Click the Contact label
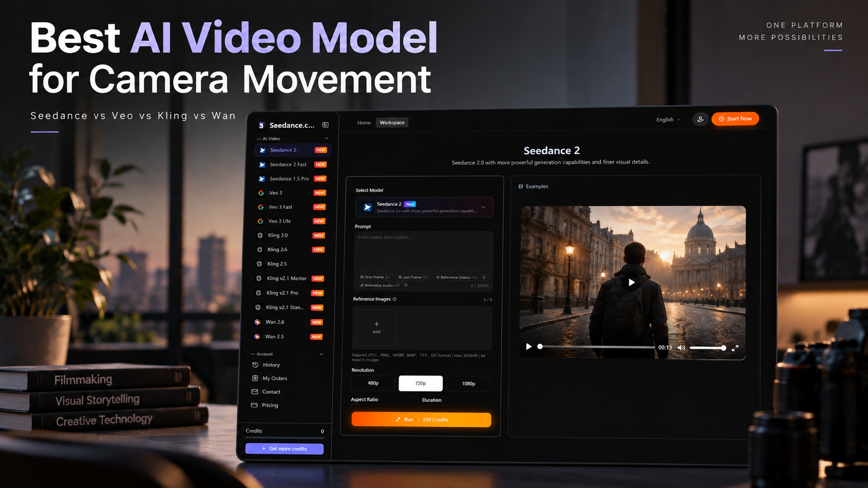 pos(271,392)
